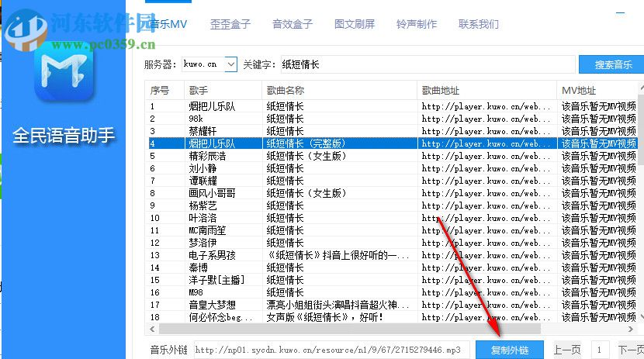Sort by the 序号 column header
This screenshot has height=359, width=644.
[164, 90]
